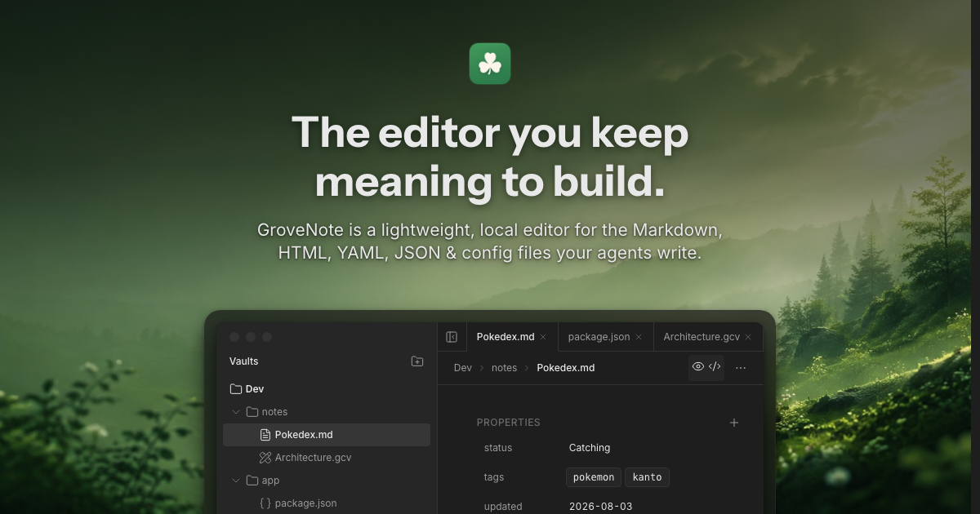Collapse the app folder chevron
Viewport: 980px width, 514px height.
click(236, 481)
